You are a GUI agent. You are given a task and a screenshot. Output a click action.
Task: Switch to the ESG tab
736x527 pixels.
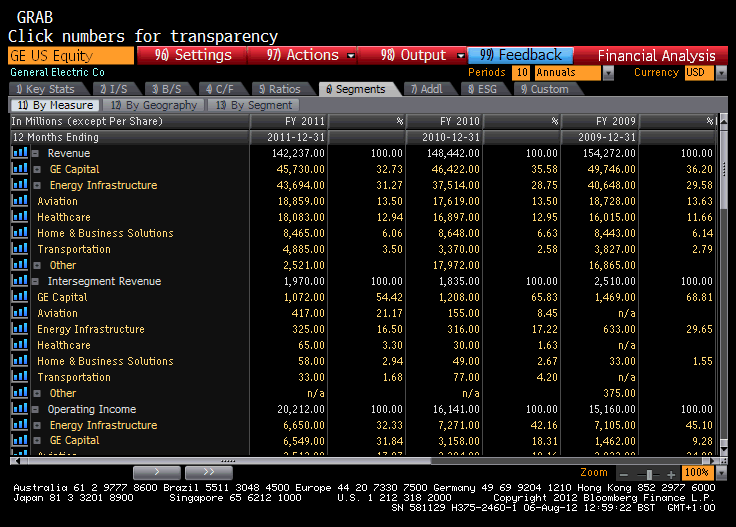coord(483,89)
